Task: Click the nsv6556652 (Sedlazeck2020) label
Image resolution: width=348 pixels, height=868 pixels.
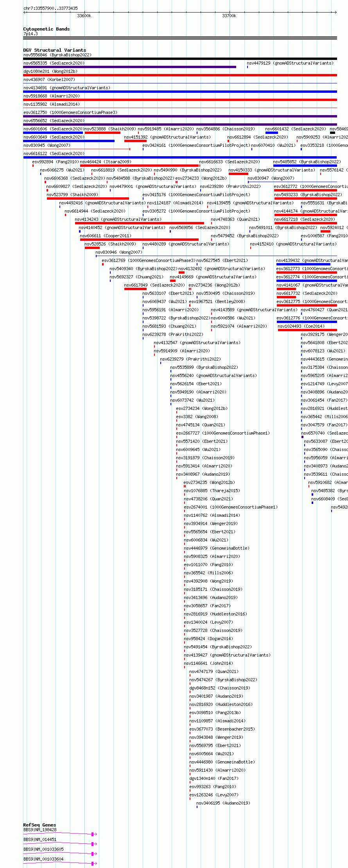Action: 54,121
